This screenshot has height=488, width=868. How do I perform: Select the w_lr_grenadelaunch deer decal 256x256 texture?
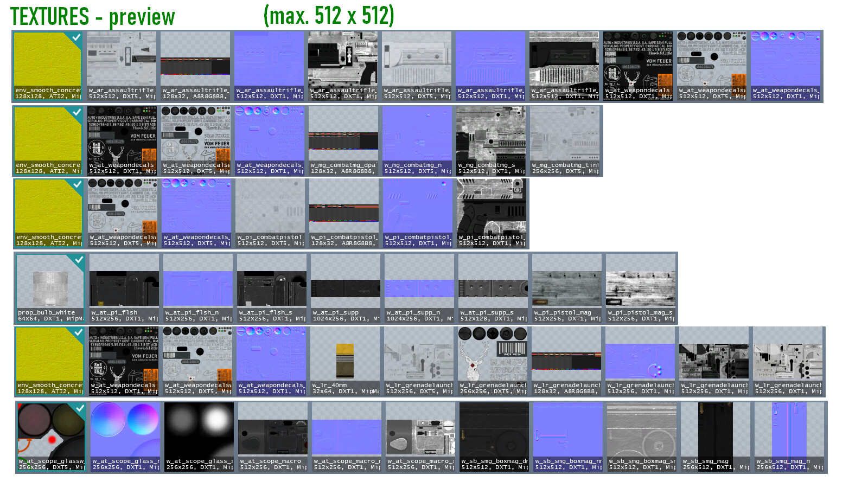click(x=493, y=361)
